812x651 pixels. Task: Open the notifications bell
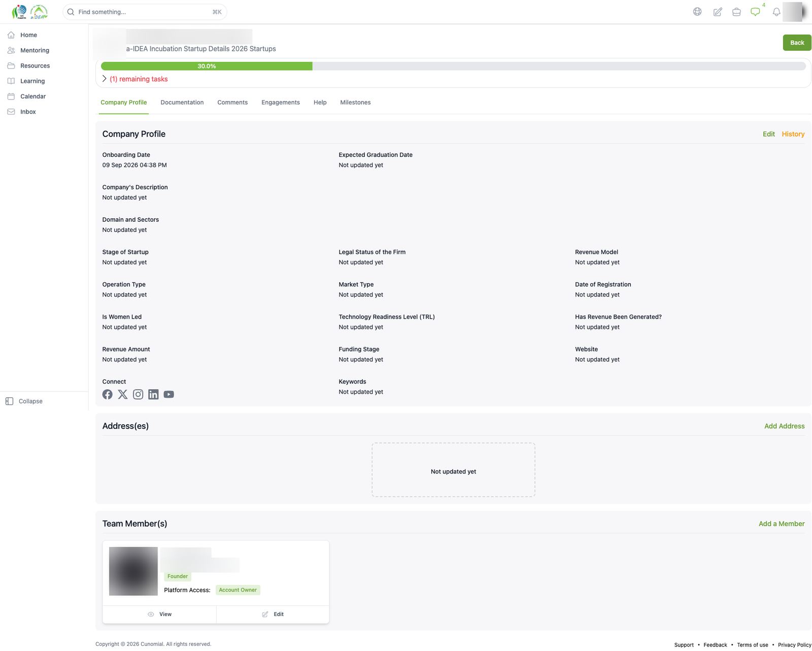(776, 12)
